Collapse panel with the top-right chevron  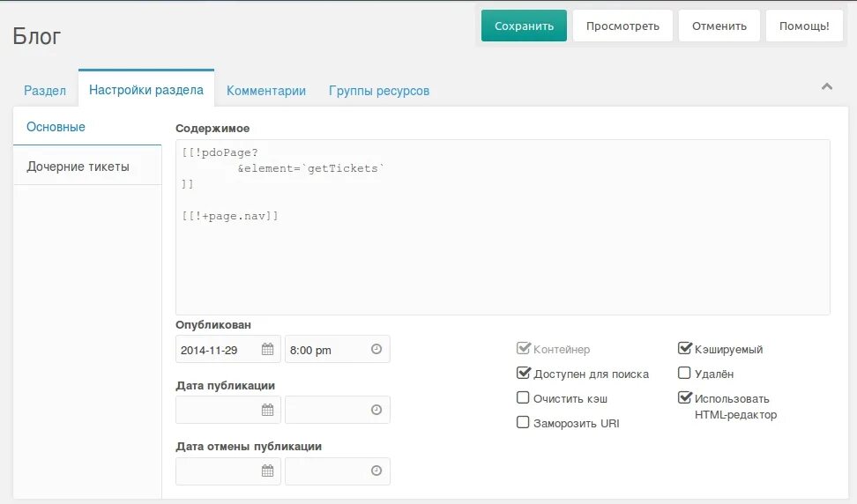point(827,86)
